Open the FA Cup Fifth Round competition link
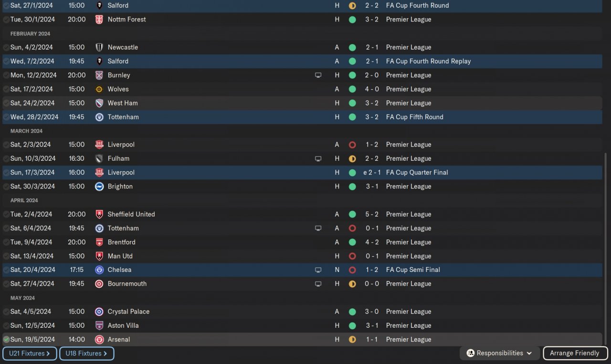This screenshot has width=611, height=364. [414, 117]
